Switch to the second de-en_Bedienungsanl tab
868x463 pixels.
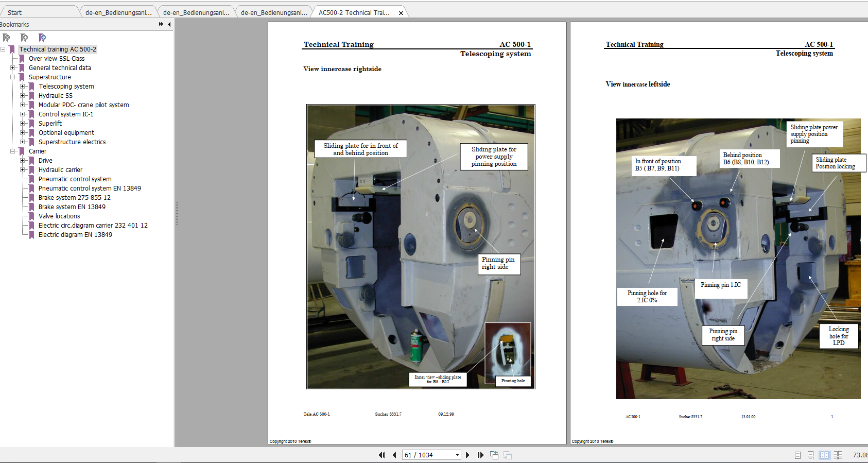tap(196, 13)
